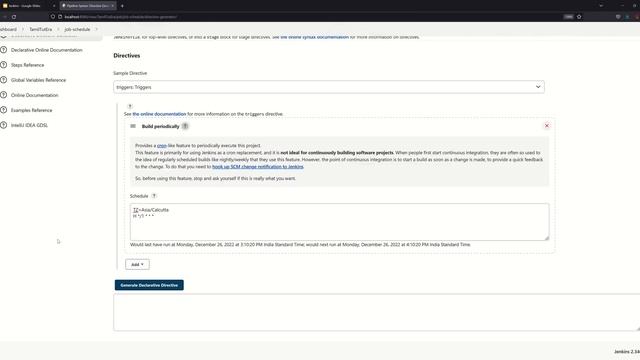Open hook up SCM change notification link
The width and height of the screenshot is (640, 360).
coord(258,167)
